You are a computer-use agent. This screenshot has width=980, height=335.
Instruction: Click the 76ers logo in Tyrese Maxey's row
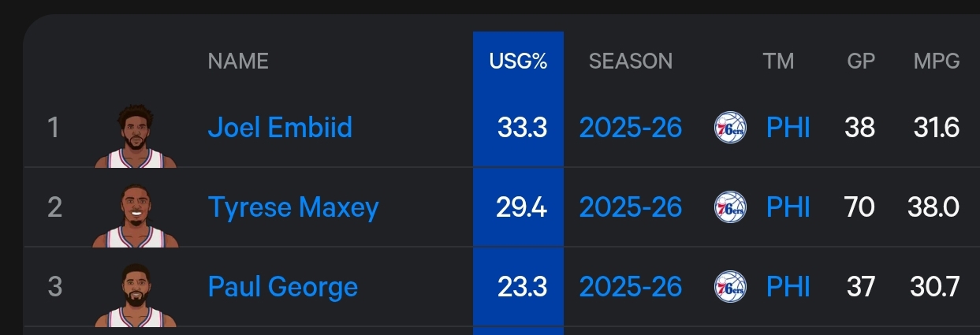coord(731,207)
